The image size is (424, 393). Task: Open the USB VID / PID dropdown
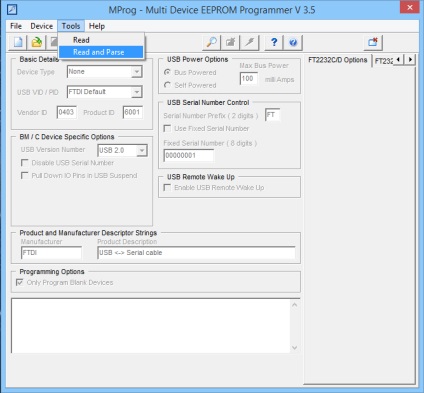(136, 92)
